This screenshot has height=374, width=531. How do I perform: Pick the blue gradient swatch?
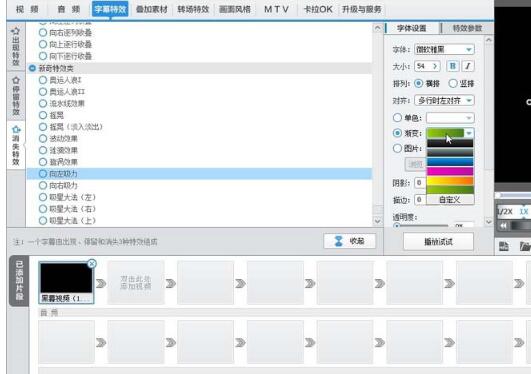click(x=450, y=162)
